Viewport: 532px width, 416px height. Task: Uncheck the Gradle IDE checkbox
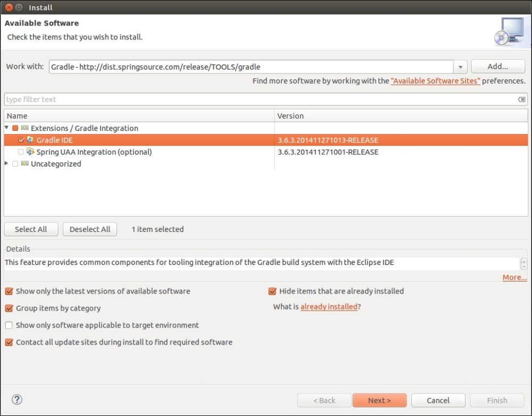point(21,140)
